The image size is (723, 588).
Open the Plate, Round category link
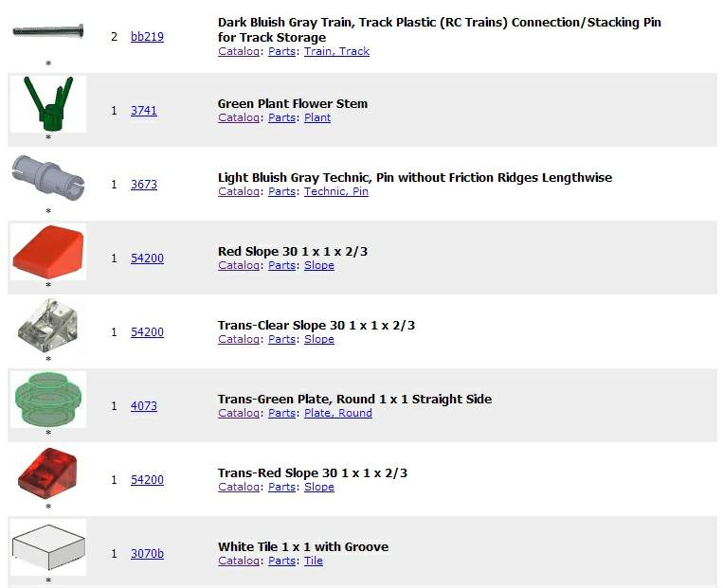coord(337,413)
